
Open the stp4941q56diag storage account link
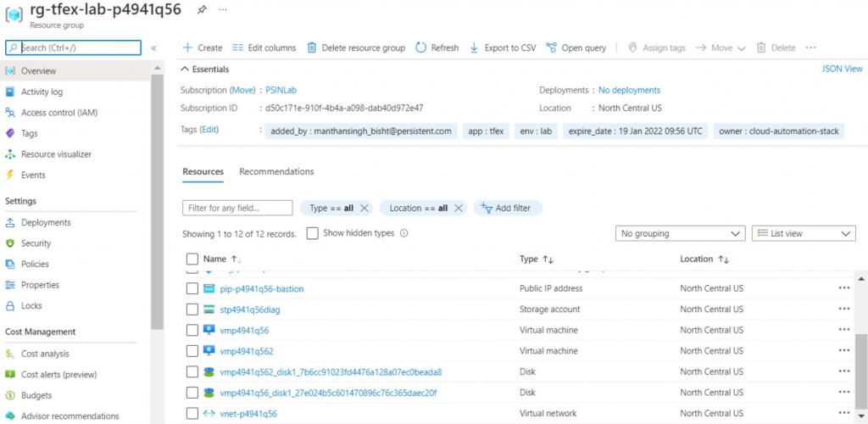[250, 310]
